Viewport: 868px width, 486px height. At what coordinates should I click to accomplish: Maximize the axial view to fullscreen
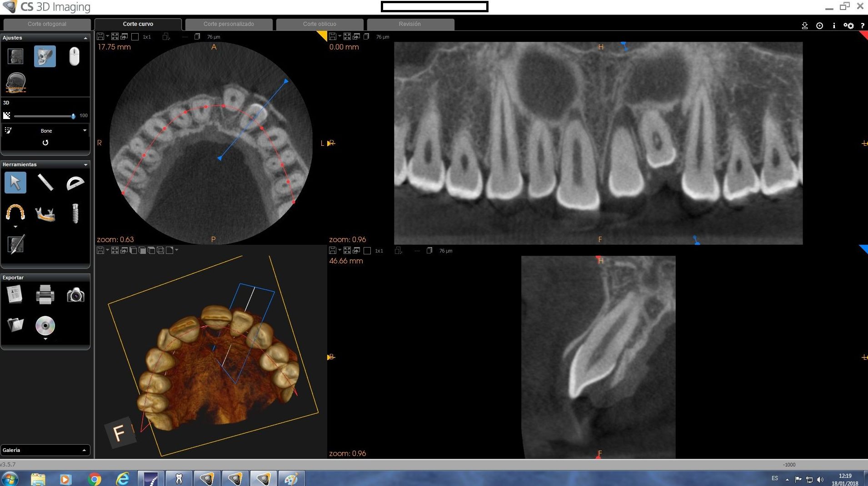115,36
